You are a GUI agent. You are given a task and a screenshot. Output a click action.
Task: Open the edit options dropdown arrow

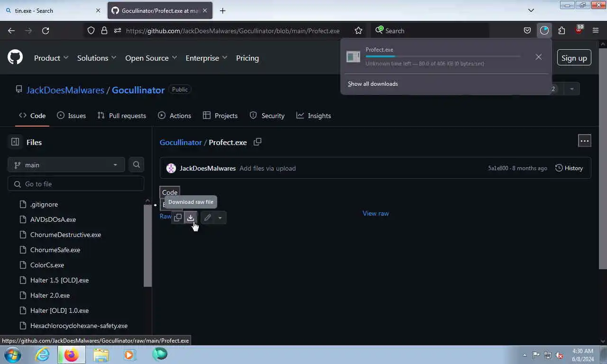click(220, 218)
